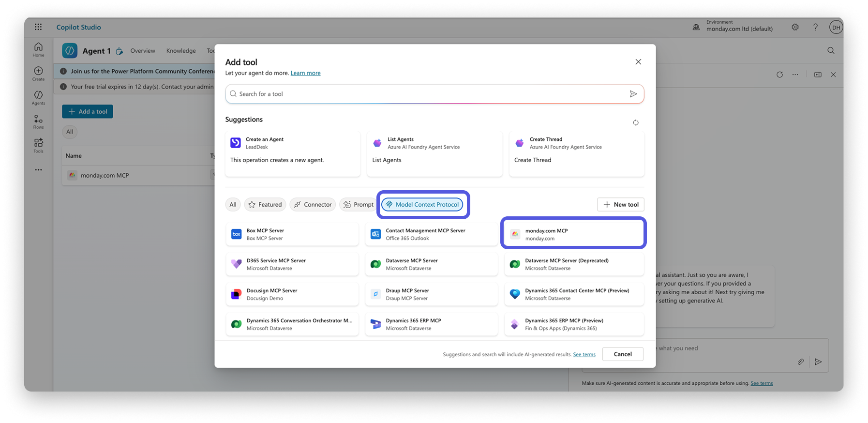Open the Learn more link
Image resolution: width=868 pixels, height=423 pixels.
tap(305, 73)
